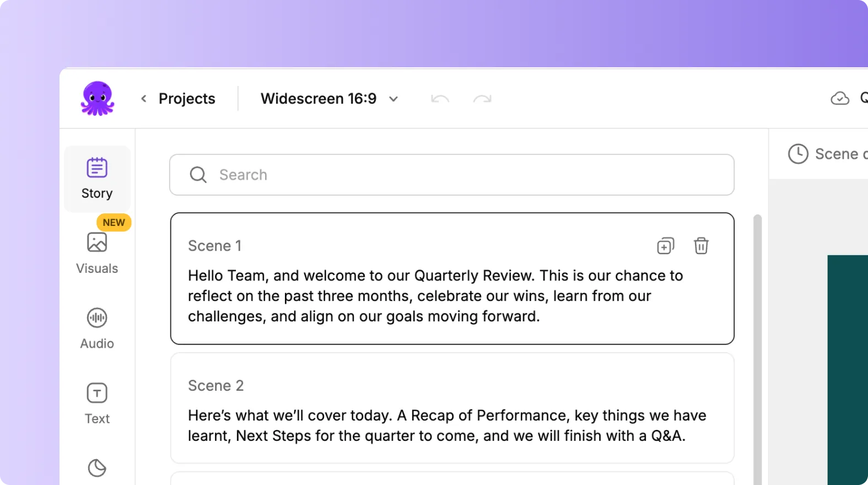
Task: Duplicate Scene 1 using its copy icon
Action: 665,245
